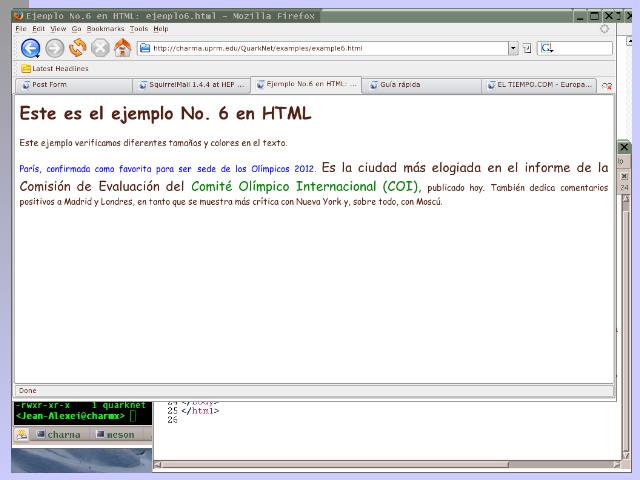This screenshot has height=480, width=640.
Task: Switch to the Guía rápida tab
Action: pos(422,85)
